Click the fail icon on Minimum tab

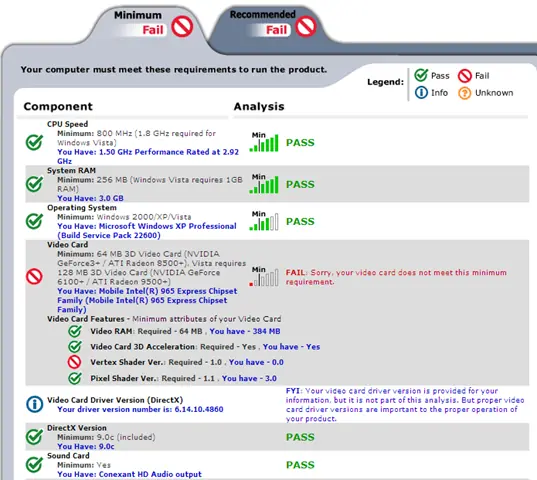point(182,27)
